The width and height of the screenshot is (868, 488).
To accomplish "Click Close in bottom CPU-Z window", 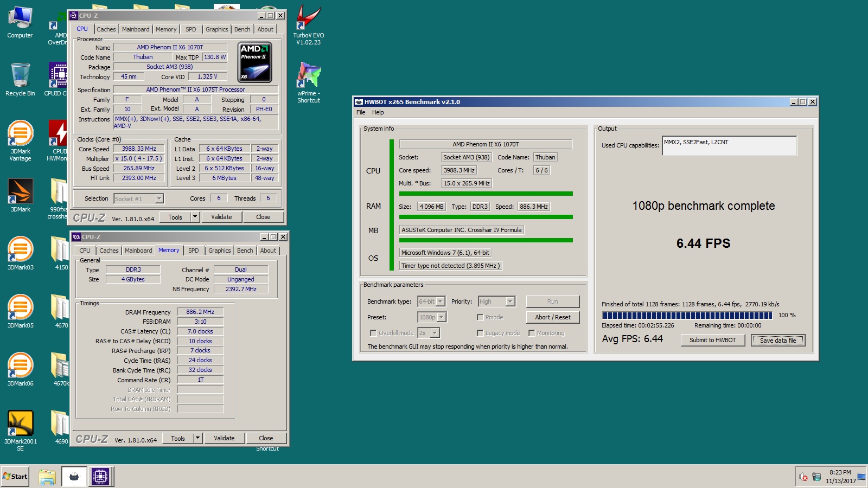I will click(266, 438).
